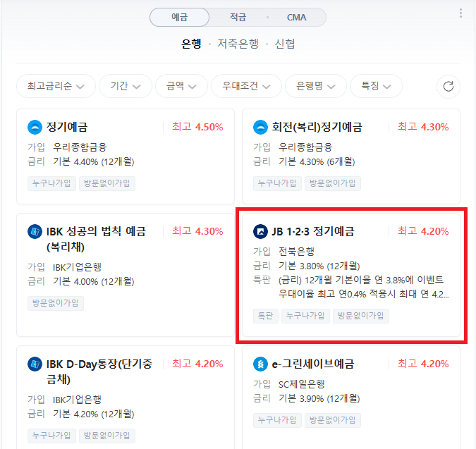Click 누구나가입 tag on 정기예금 card
This screenshot has height=449, width=476.
pyautogui.click(x=51, y=183)
